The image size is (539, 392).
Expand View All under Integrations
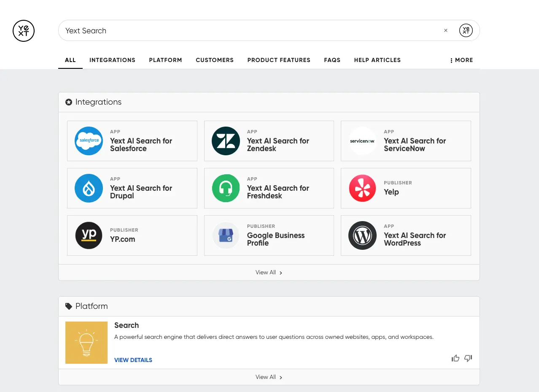click(x=269, y=273)
